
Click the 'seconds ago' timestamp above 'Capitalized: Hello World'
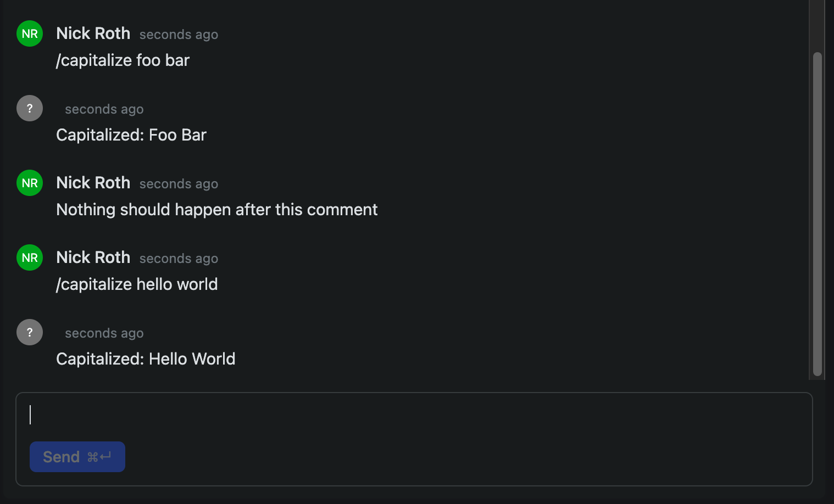point(104,333)
